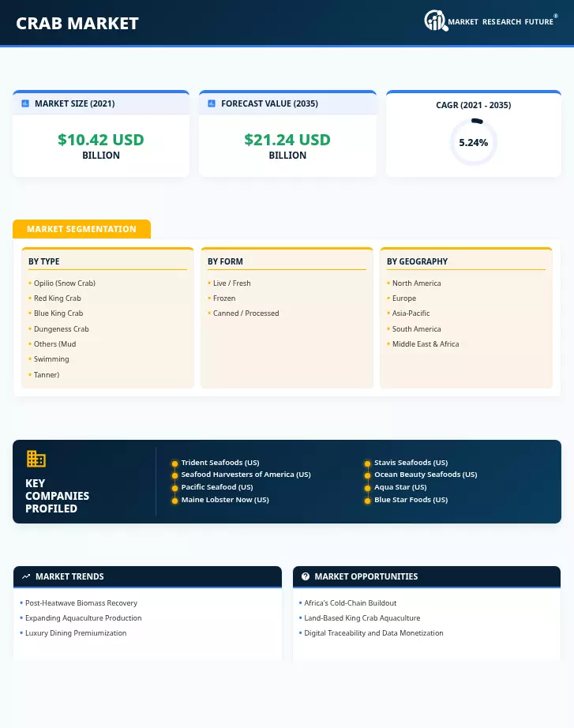
Task: Select Frozen form entry
Action: [x=224, y=298]
